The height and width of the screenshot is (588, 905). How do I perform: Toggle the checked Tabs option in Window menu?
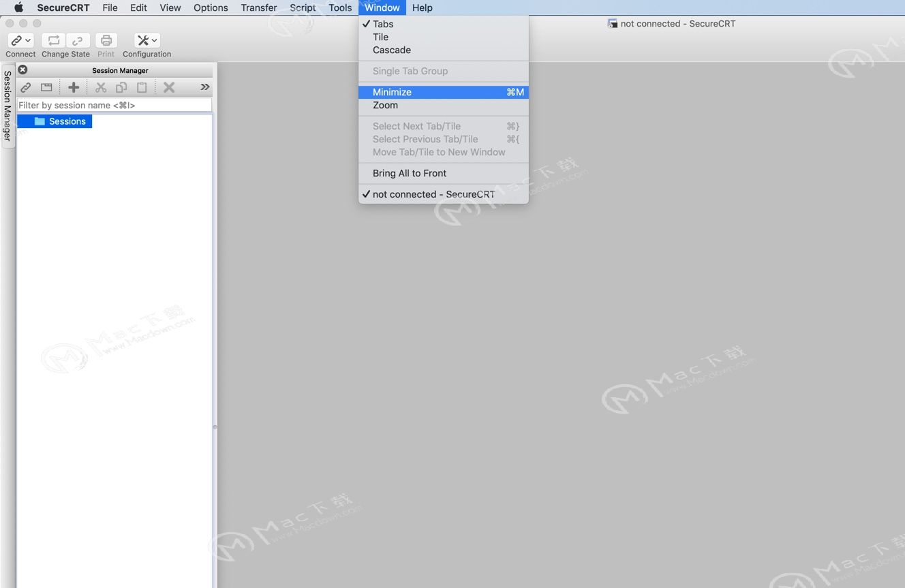click(x=444, y=24)
